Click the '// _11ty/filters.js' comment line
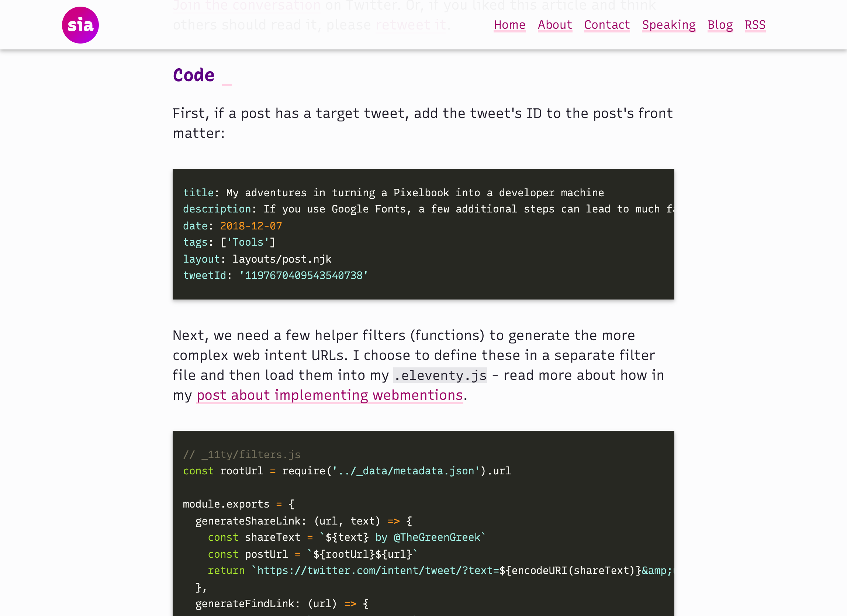The width and height of the screenshot is (847, 616). [241, 454]
